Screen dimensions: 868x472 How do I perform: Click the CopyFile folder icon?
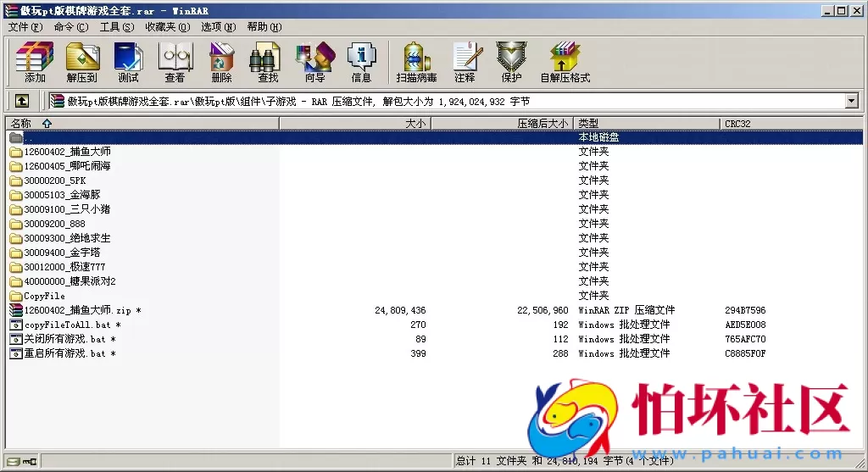16,296
